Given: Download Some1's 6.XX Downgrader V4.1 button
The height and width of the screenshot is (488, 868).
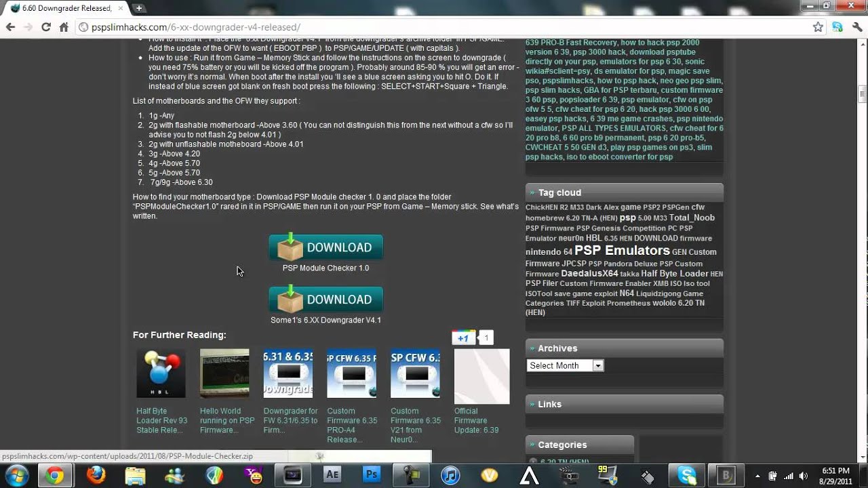Looking at the screenshot, I should pos(326,300).
